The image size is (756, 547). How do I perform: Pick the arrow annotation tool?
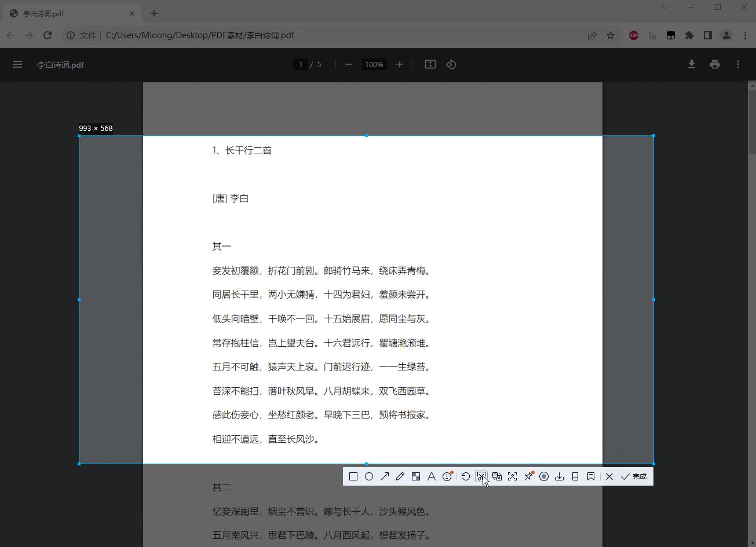(x=385, y=476)
